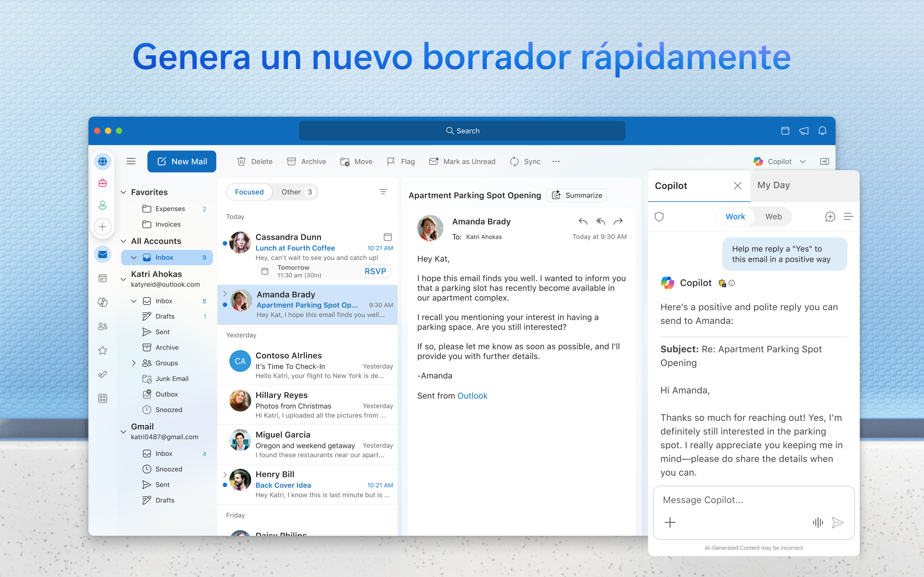The image size is (924, 577).
Task: Switch Copilot to Web mode
Action: click(773, 217)
